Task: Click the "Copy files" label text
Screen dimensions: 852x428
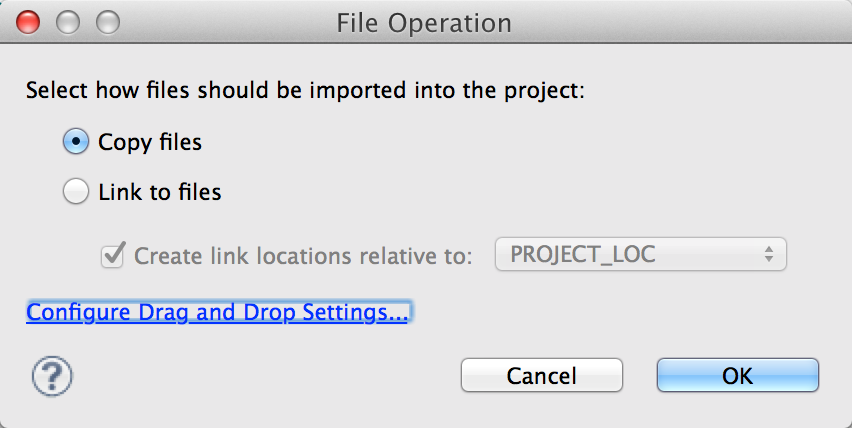Action: pos(150,142)
